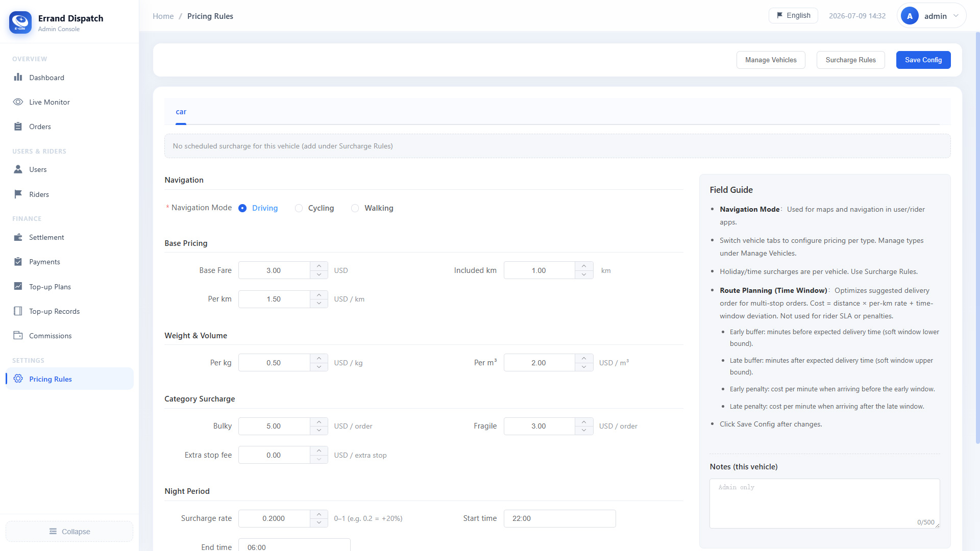Select Pricing Rules menu item
980x551 pixels.
click(69, 379)
